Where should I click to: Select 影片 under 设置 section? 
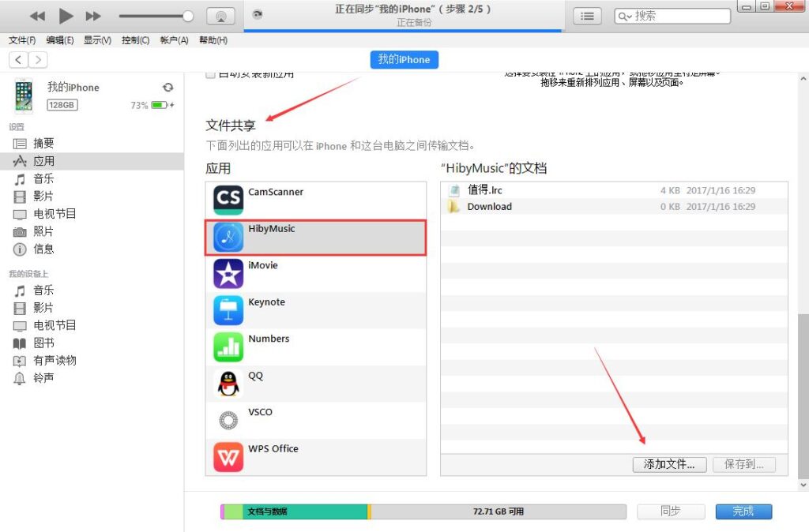click(92, 197)
